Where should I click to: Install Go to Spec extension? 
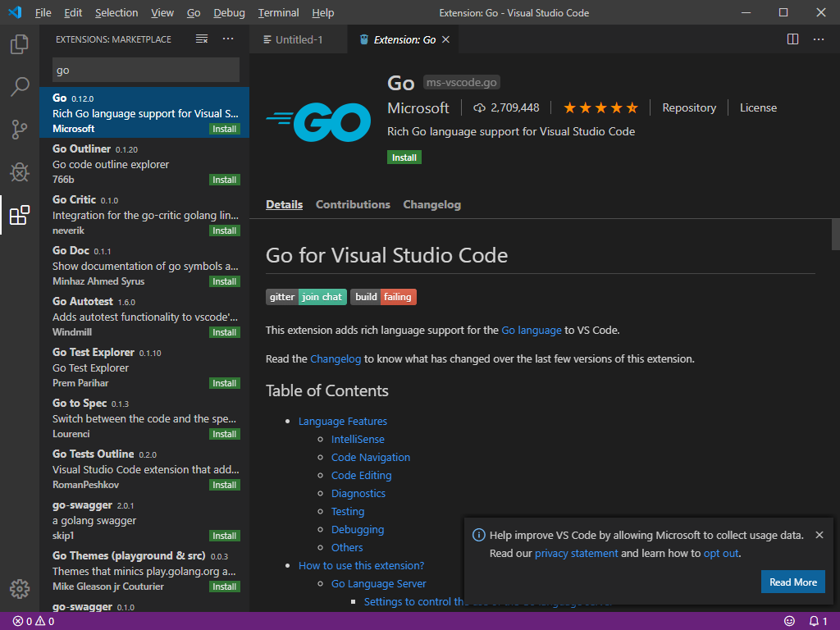coord(225,435)
